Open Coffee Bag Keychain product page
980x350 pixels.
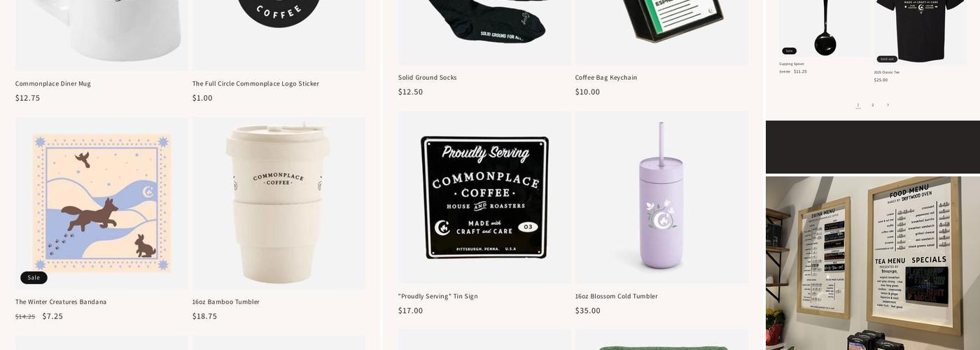(x=606, y=77)
